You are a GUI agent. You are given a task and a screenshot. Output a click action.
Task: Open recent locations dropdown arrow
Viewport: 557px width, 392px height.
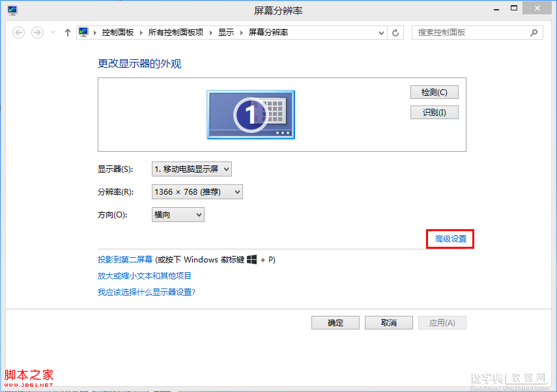[x=53, y=33]
